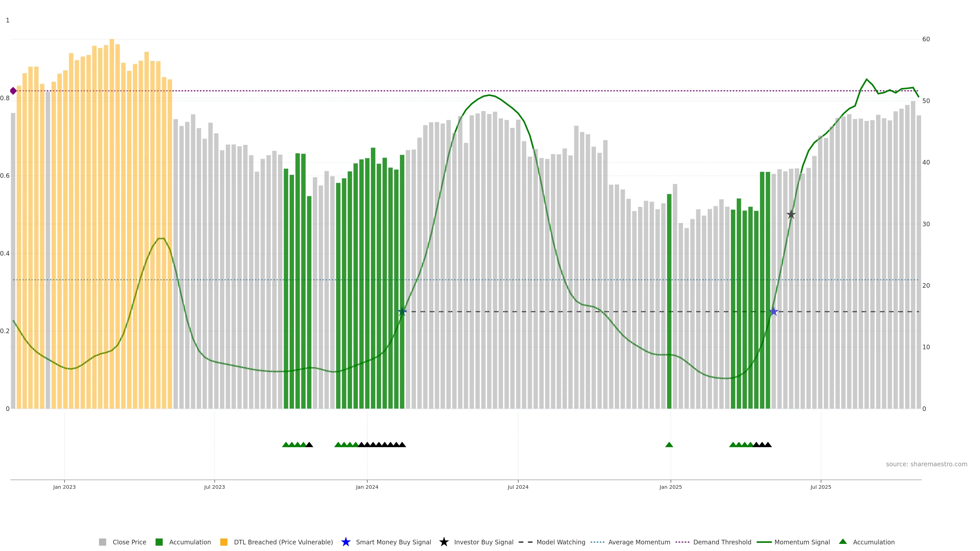Screen dimensions: 980x551
Task: Toggle DTL Breached series in legend
Action: (283, 542)
